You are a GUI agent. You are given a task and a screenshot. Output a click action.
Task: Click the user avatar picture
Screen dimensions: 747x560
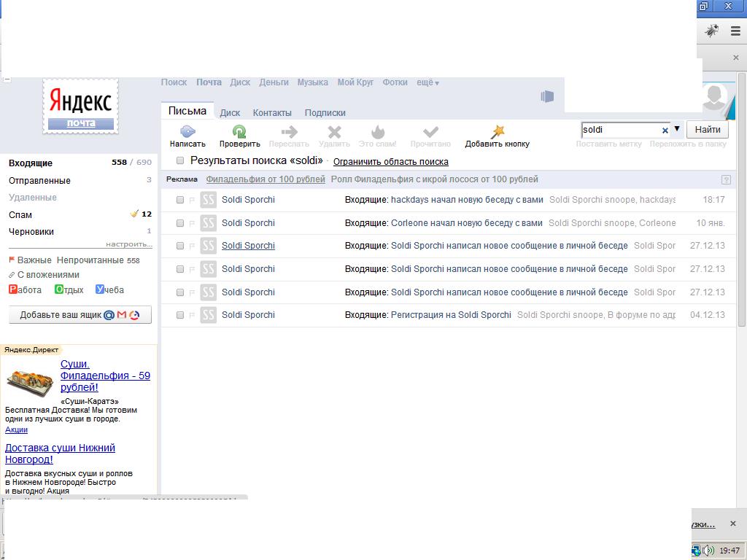click(715, 98)
